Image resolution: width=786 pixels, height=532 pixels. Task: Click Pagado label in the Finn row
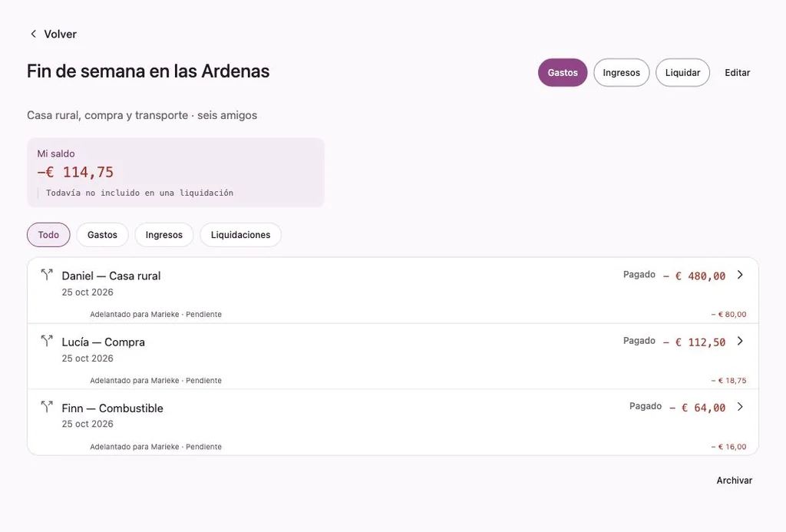[646, 406]
